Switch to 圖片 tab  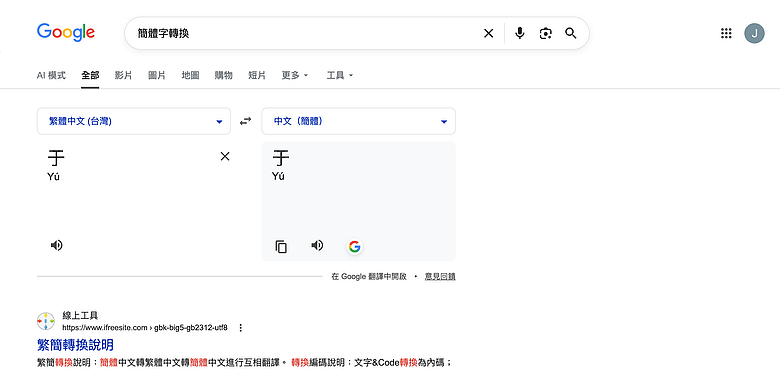157,75
